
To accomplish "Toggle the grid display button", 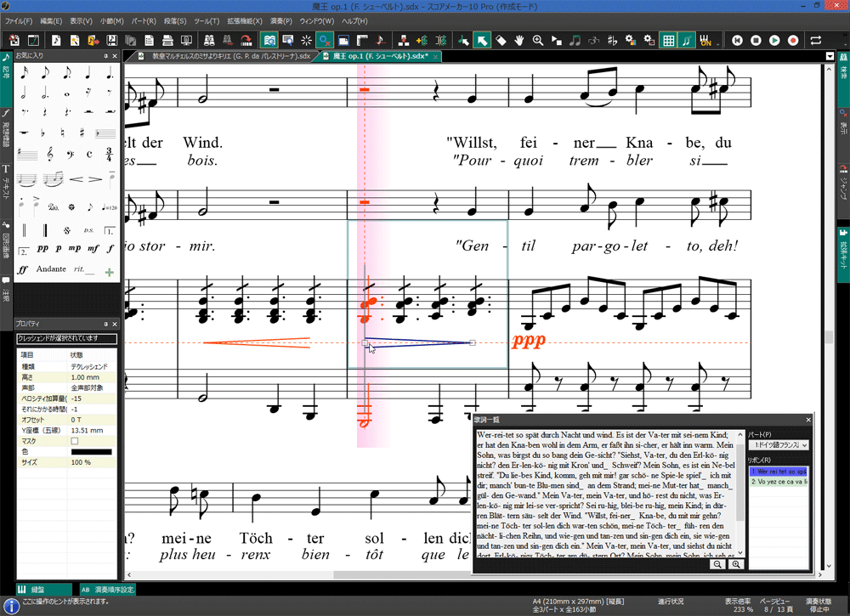I will pos(668,40).
